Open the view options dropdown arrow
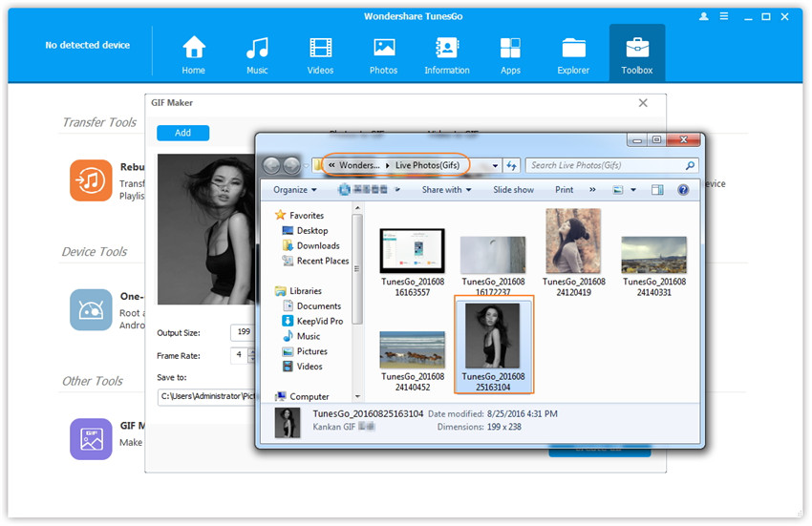 (x=633, y=190)
